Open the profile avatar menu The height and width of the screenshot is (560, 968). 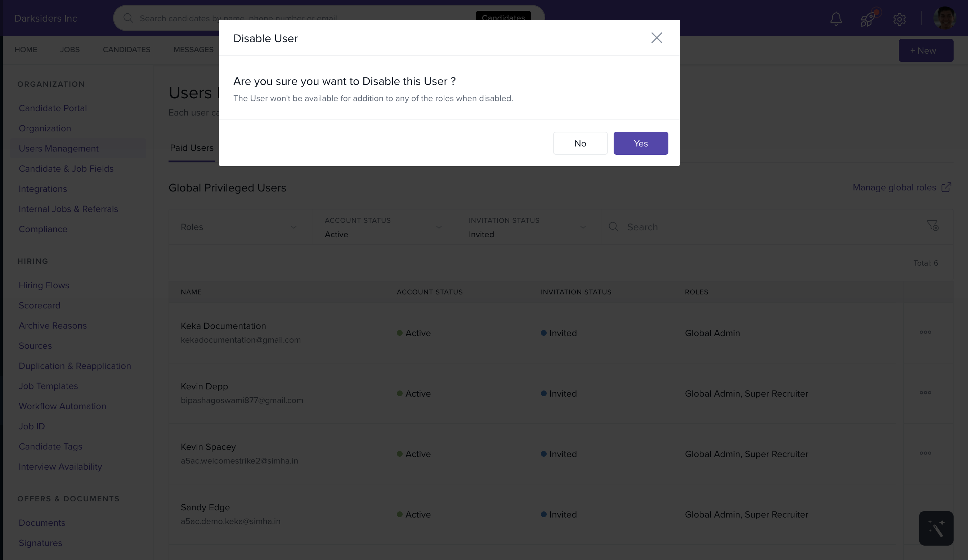(944, 18)
